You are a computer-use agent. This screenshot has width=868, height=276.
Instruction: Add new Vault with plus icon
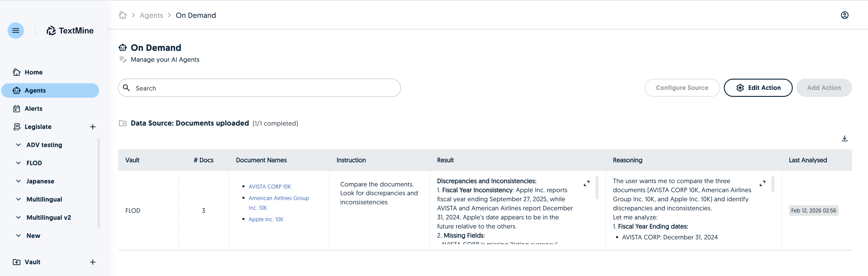pyautogui.click(x=93, y=262)
